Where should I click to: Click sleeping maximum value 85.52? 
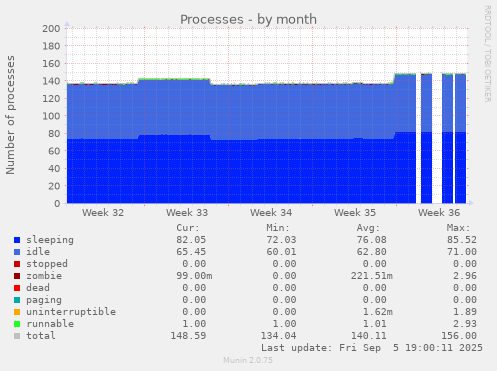pyautogui.click(x=462, y=240)
